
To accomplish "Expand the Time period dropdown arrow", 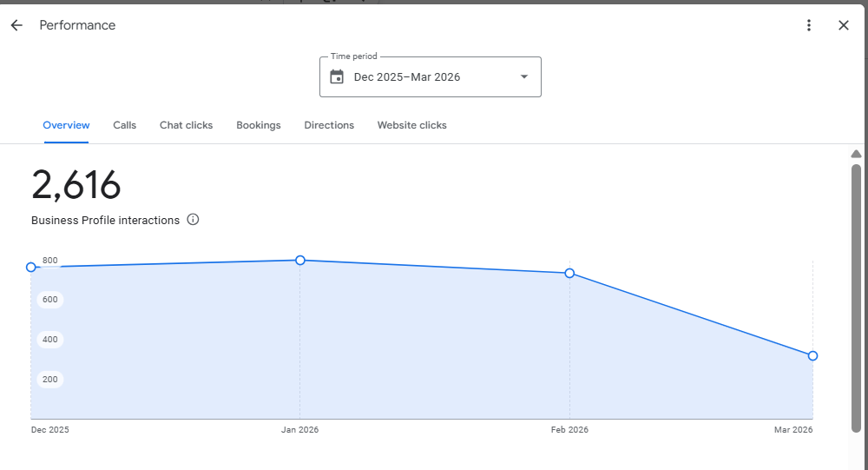I will pos(523,76).
